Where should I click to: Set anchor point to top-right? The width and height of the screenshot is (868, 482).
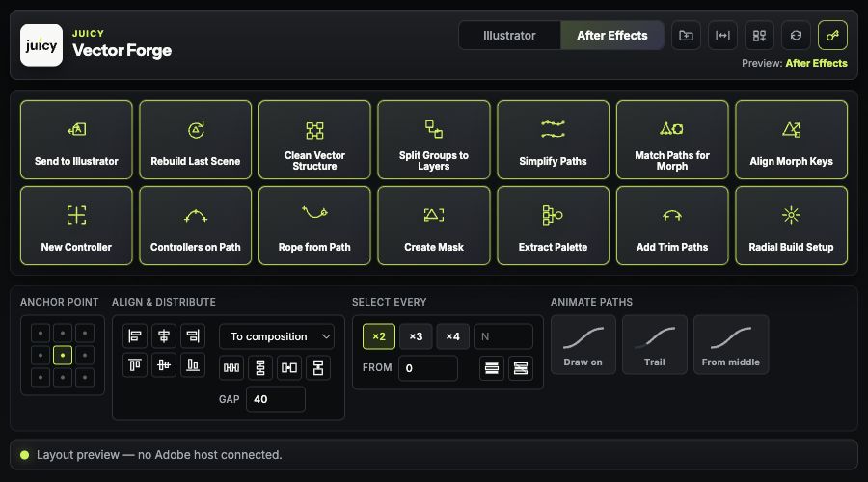(85, 334)
